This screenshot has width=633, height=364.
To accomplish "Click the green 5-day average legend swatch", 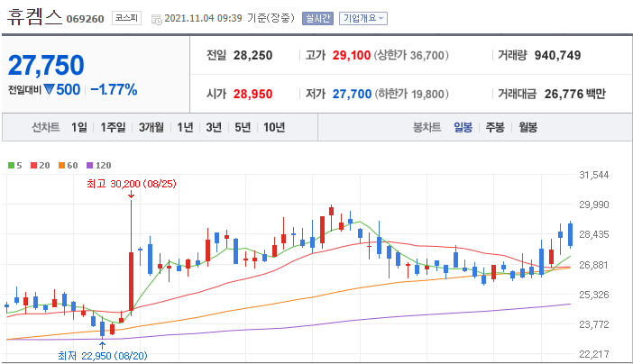I will [x=12, y=166].
